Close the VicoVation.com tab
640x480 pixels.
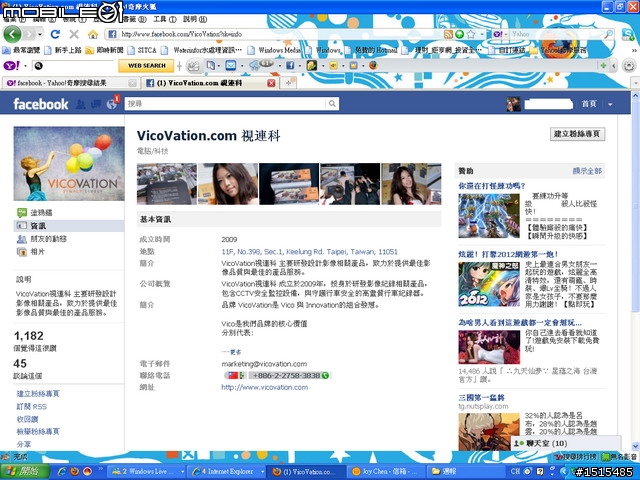(271, 83)
